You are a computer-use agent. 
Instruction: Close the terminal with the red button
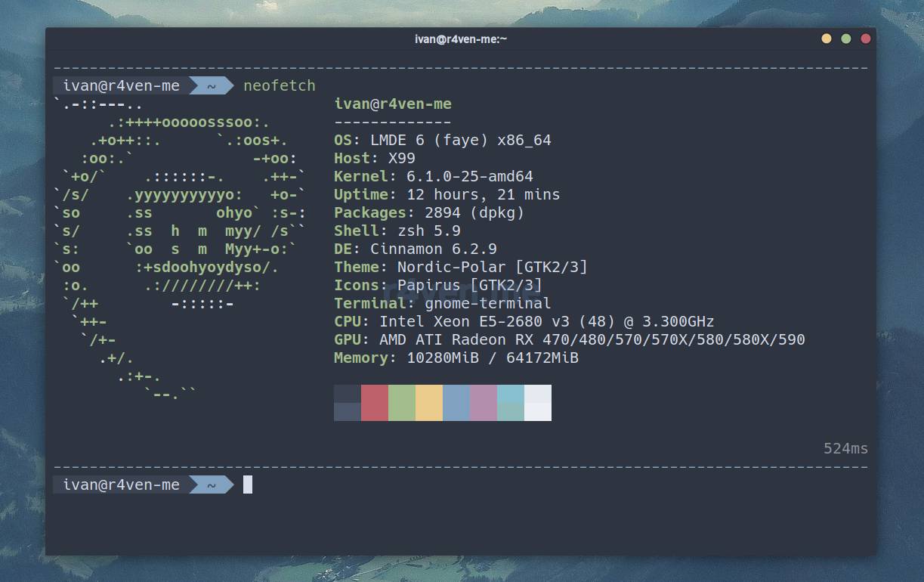[866, 39]
